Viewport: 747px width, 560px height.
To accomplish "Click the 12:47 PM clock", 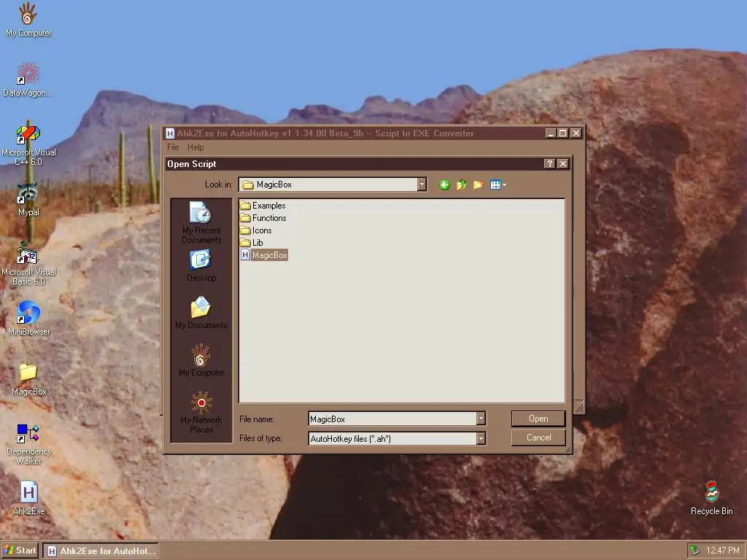I will (x=722, y=551).
